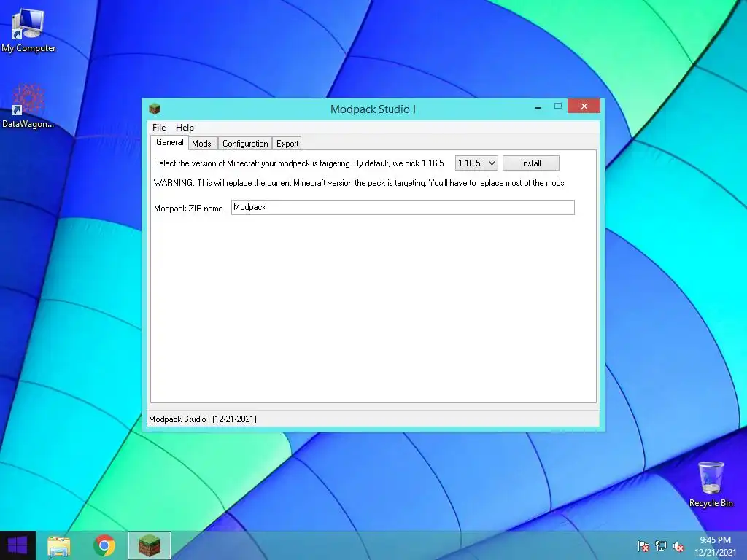Click the Modpack ZIP name label
The height and width of the screenshot is (560, 747).
(188, 209)
